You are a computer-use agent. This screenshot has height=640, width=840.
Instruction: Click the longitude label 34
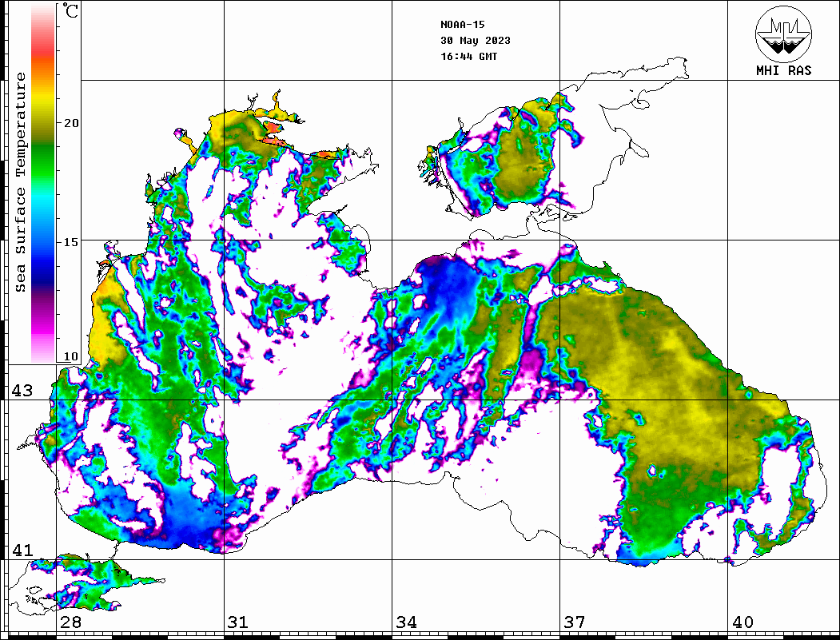(406, 622)
